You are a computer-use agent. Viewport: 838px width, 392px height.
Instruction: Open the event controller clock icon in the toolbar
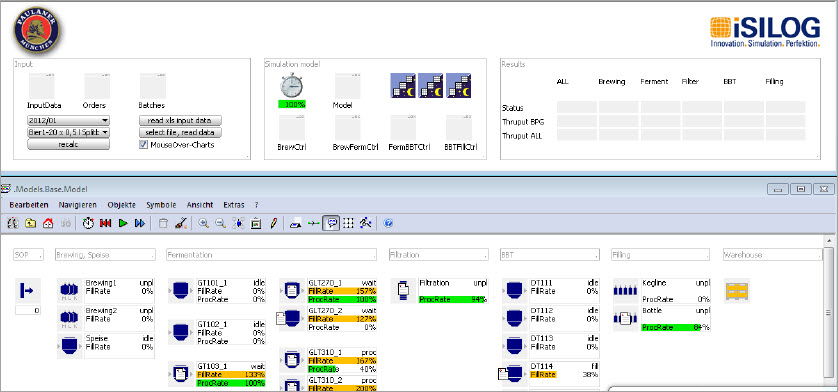click(88, 224)
